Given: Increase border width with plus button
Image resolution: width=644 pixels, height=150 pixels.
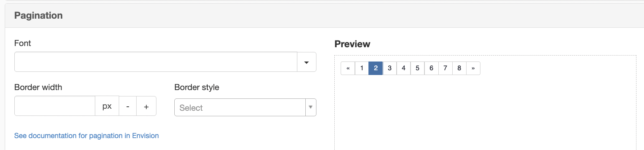Looking at the screenshot, I should coord(147,106).
